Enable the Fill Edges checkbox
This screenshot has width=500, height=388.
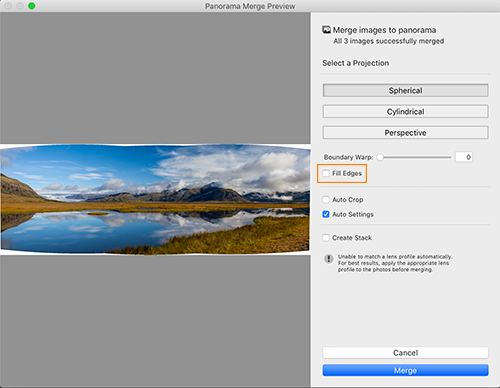coord(326,173)
